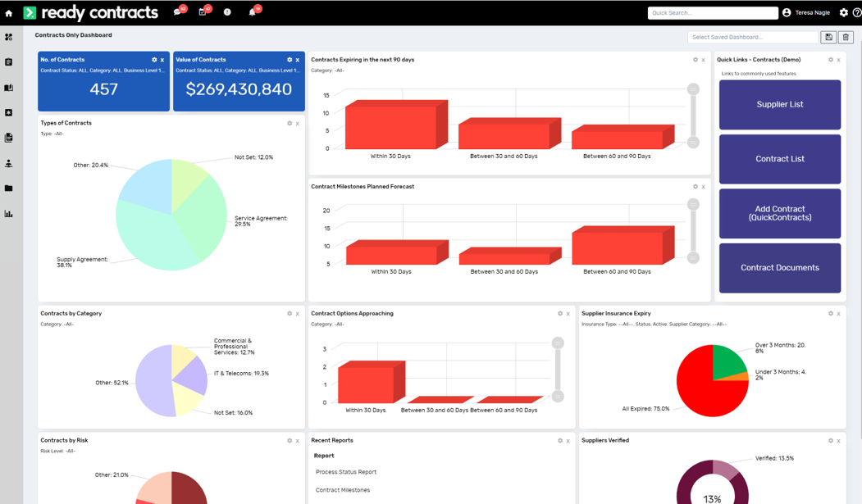
Task: Open the exclamation alerts icon in top bar
Action: point(227,12)
